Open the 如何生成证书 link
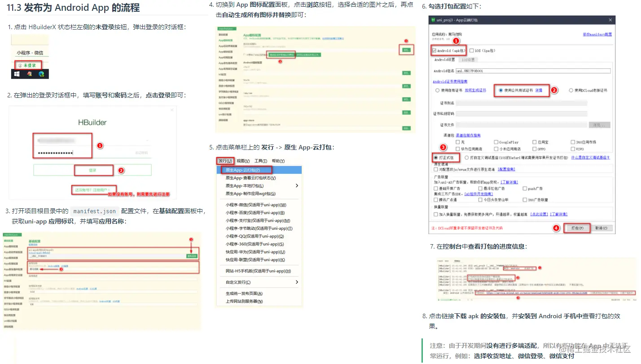Viewport: 641px width, 364px height. (x=475, y=90)
